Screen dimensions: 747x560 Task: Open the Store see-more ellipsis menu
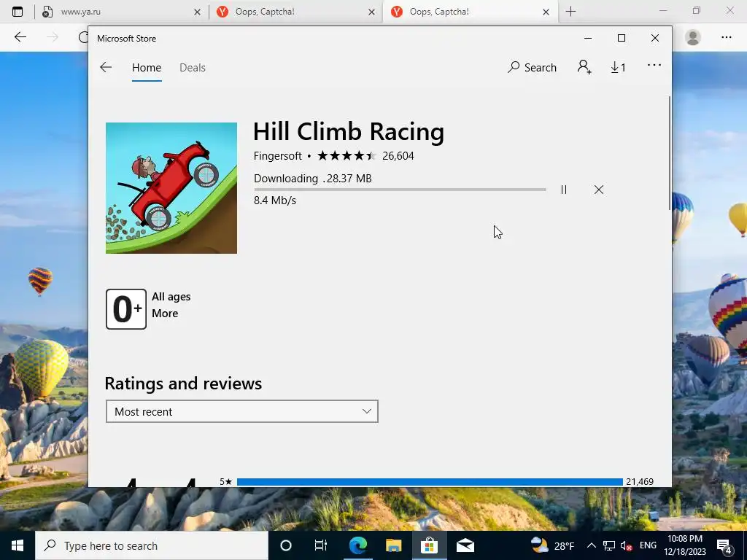pyautogui.click(x=654, y=65)
